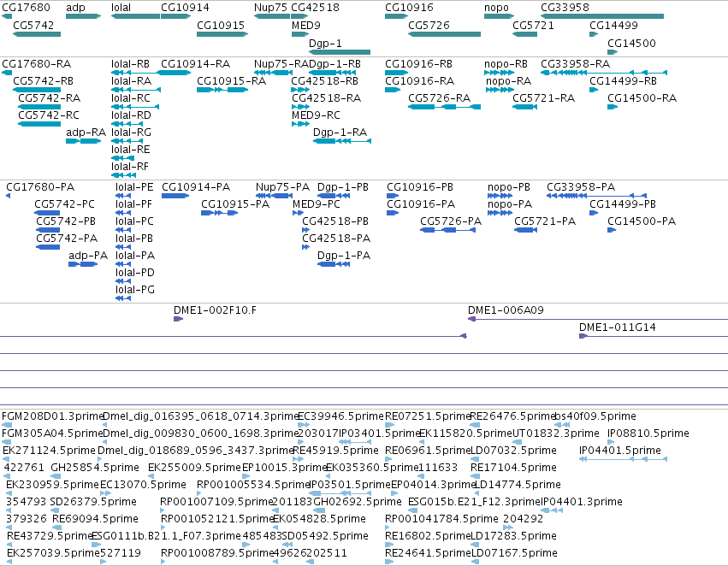
Task: Select the CG42518-RB transcript label
Action: tap(324, 80)
